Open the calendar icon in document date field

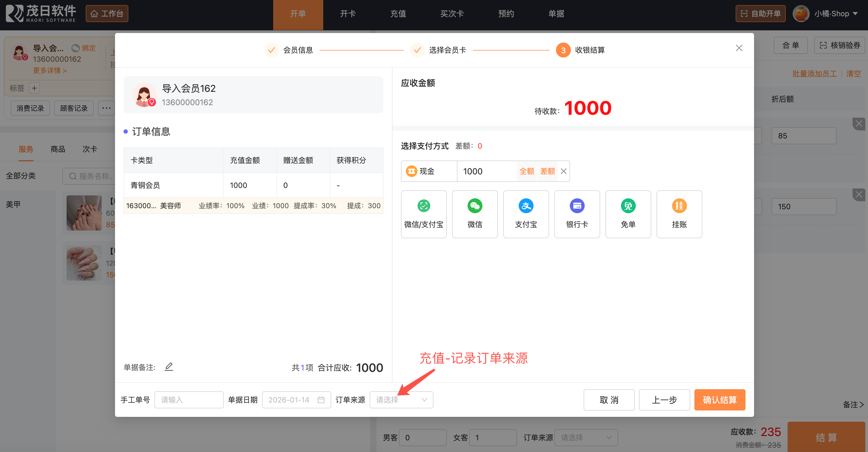[321, 400]
